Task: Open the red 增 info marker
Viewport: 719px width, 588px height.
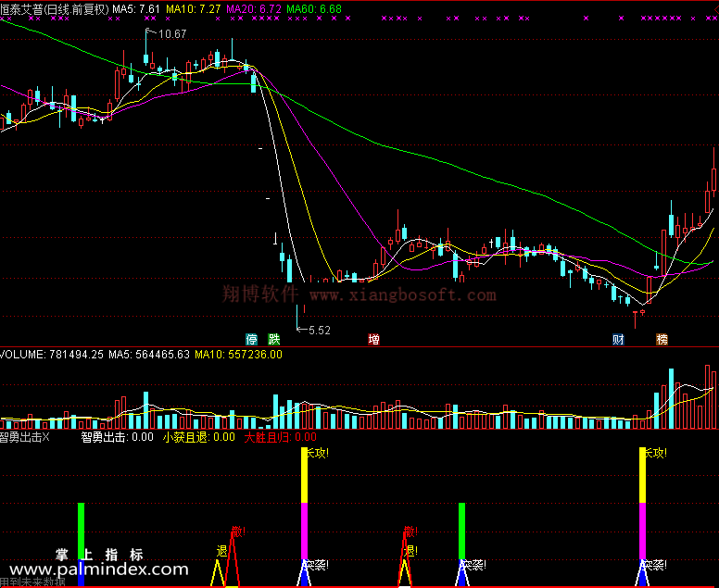Action: pos(373,340)
